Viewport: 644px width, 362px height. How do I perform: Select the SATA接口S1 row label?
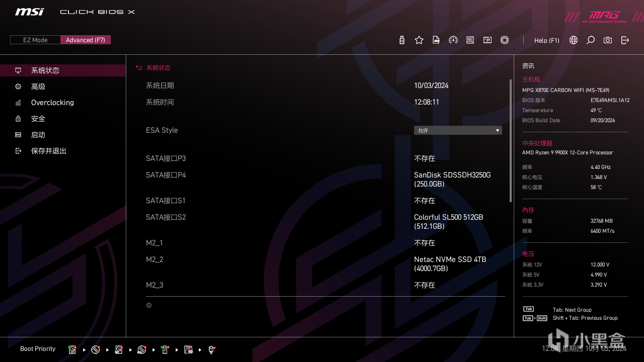click(166, 201)
